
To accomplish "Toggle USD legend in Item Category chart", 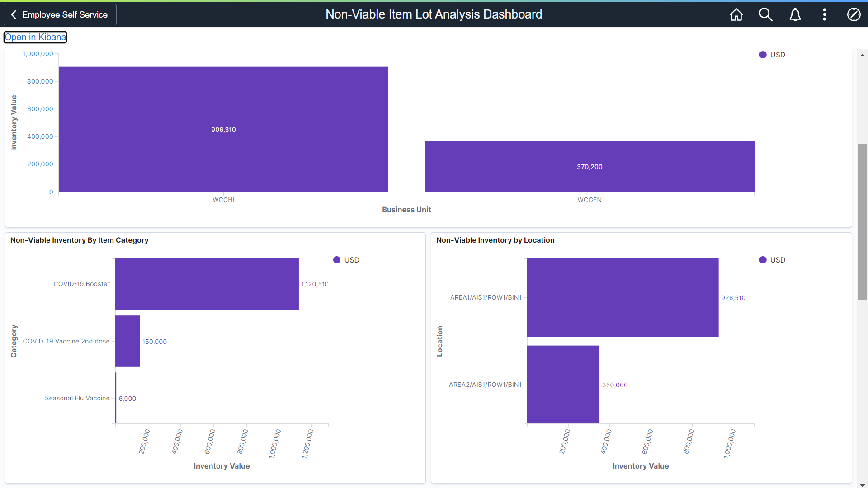I will [x=346, y=260].
